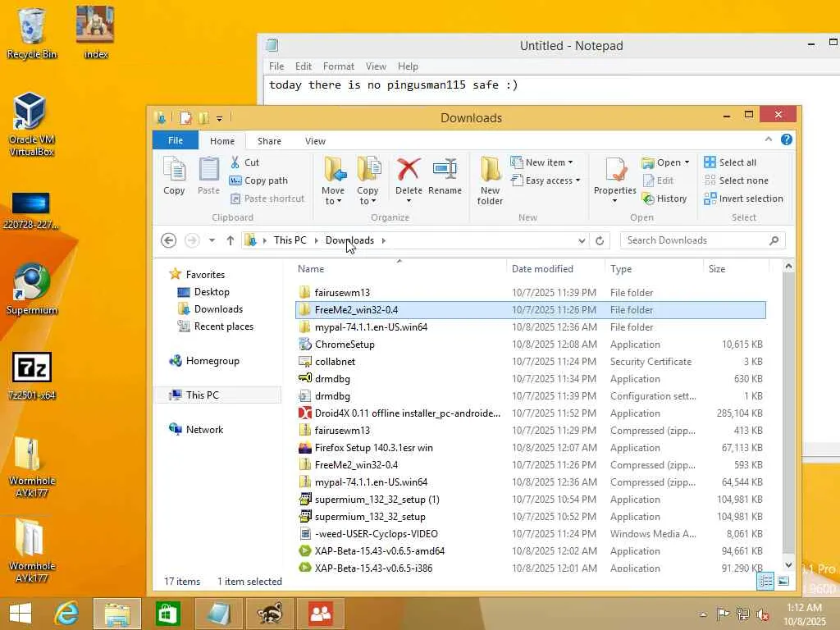Switch to the Share ribbon tab

tap(269, 141)
